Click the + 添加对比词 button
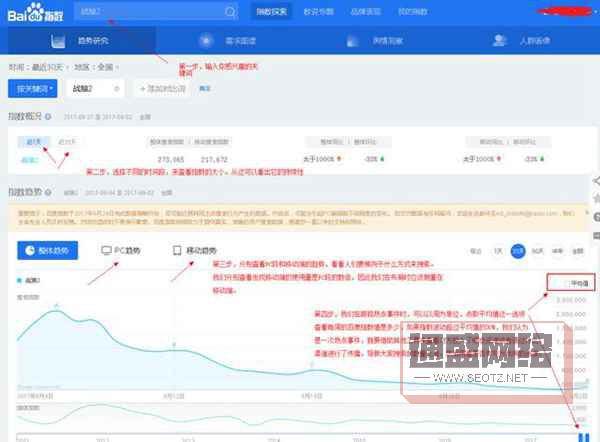Screen dimensions: 600x442 click(163, 89)
